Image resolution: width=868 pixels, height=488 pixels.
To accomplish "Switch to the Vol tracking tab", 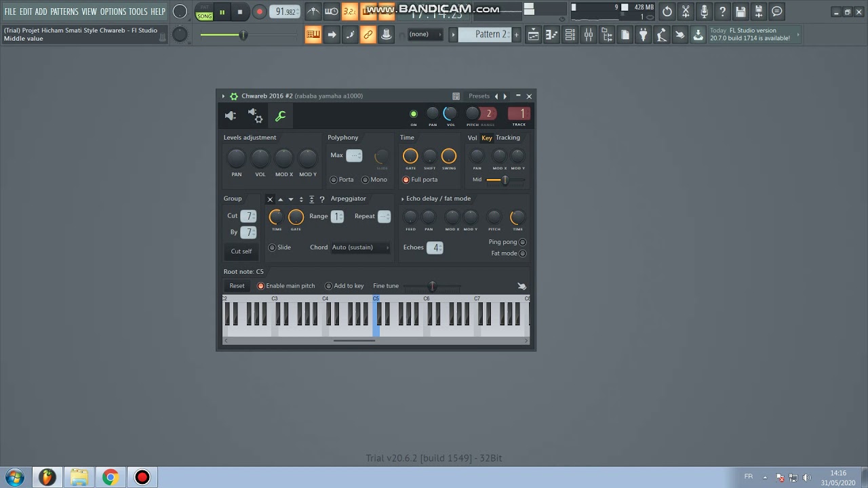I will (472, 138).
